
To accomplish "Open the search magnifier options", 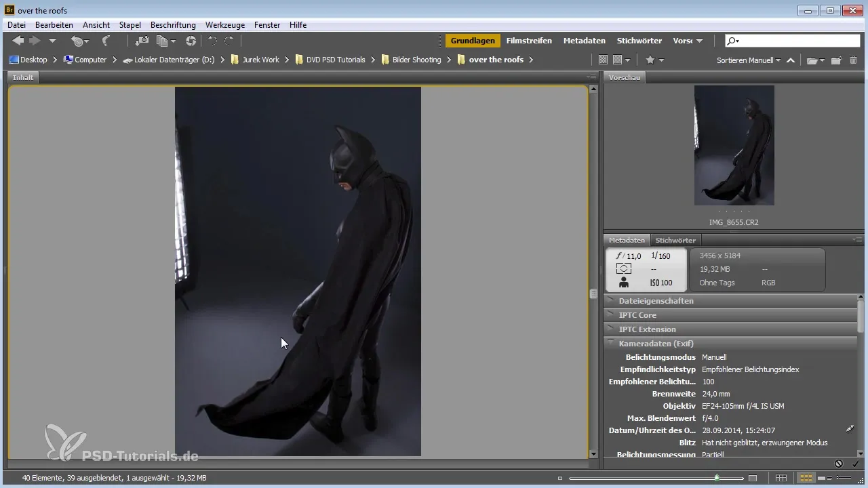I will pyautogui.click(x=732, y=41).
